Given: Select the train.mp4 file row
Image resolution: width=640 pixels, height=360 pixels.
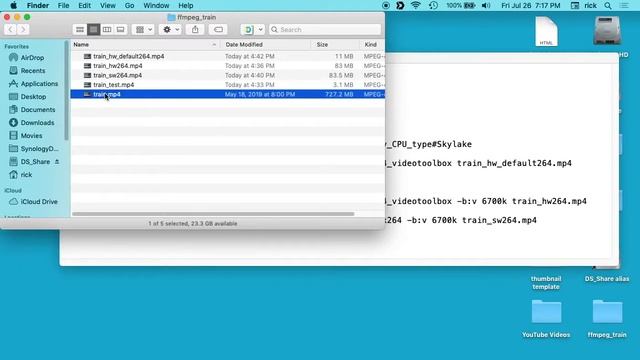Looking at the screenshot, I should click(x=228, y=94).
